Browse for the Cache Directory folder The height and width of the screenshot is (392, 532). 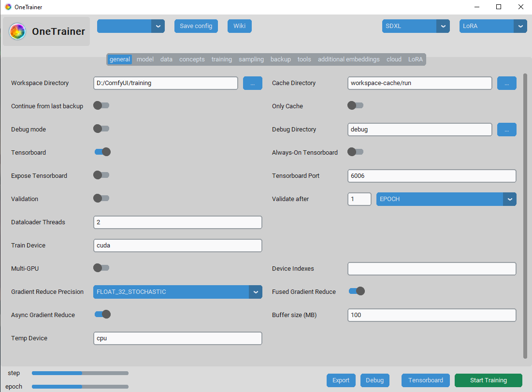point(506,83)
